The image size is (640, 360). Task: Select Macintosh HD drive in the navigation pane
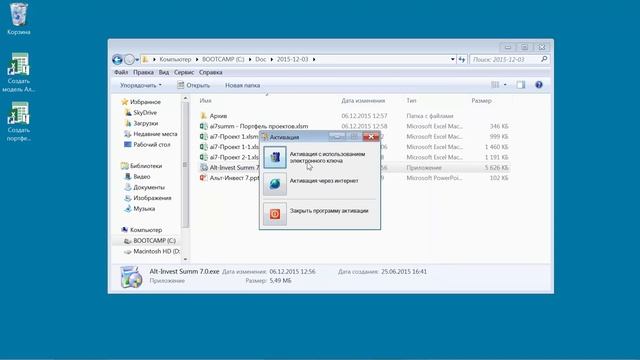(152, 251)
